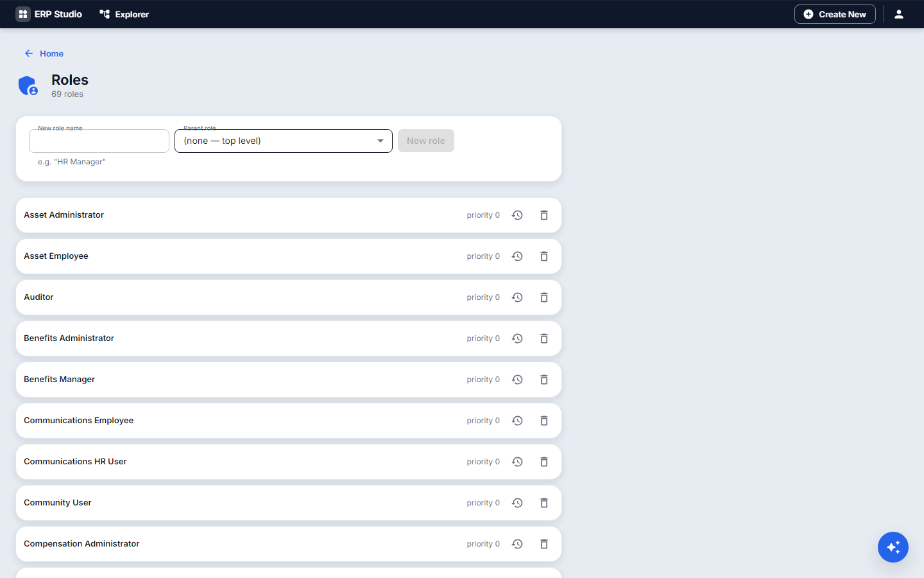
Task: Go back via the Home link
Action: pyautogui.click(x=44, y=53)
